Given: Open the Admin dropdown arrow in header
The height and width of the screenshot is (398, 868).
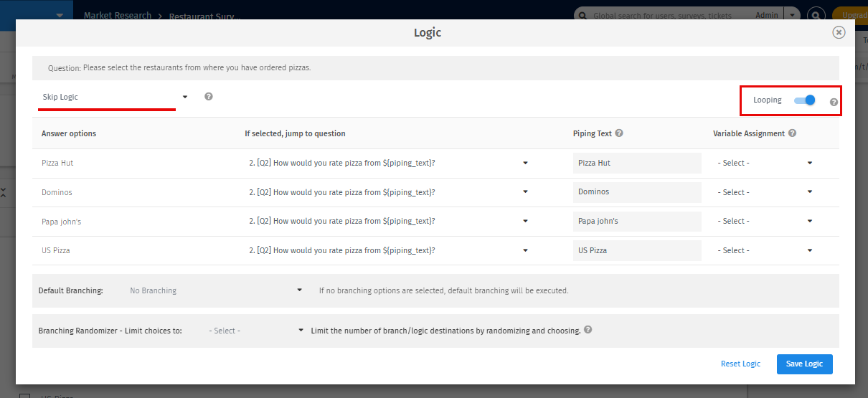Looking at the screenshot, I should 792,15.
